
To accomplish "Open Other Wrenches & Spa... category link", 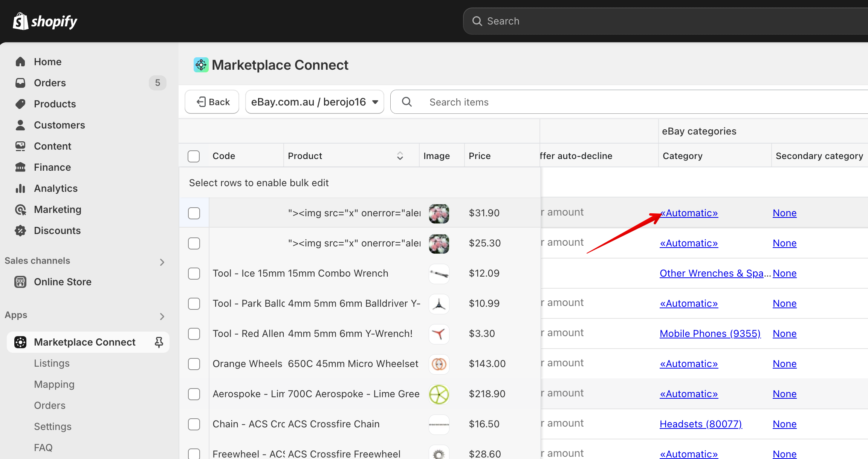I will (715, 273).
